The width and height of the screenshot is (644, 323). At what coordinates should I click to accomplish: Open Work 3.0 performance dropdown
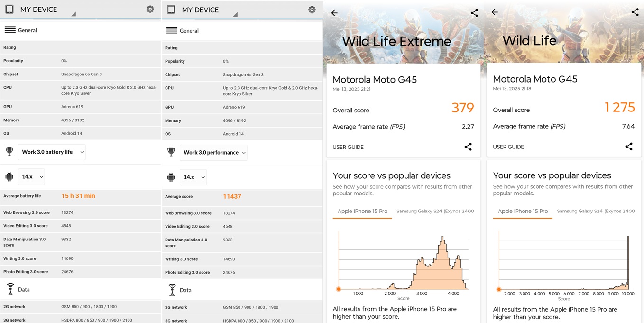213,152
